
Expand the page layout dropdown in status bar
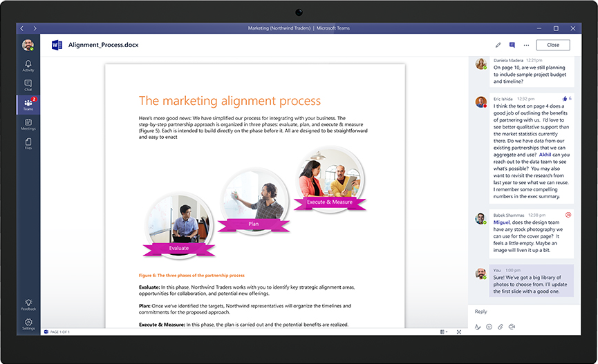pos(444,332)
